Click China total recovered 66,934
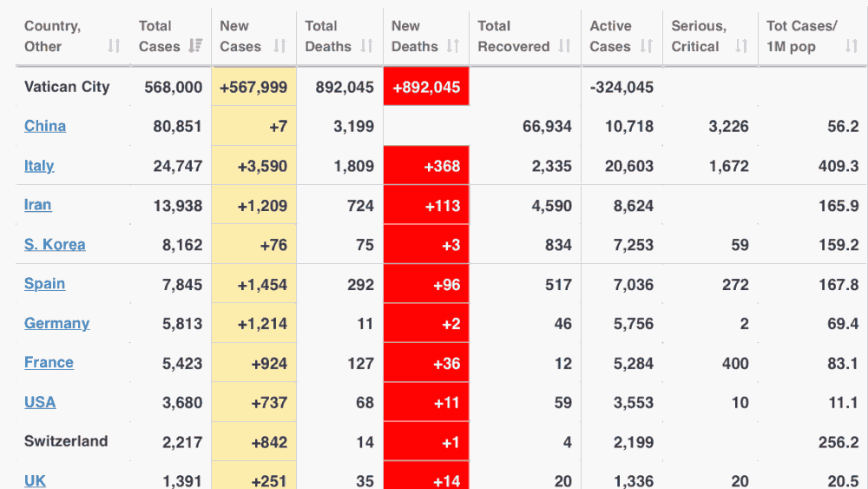The width and height of the screenshot is (868, 489). [547, 127]
